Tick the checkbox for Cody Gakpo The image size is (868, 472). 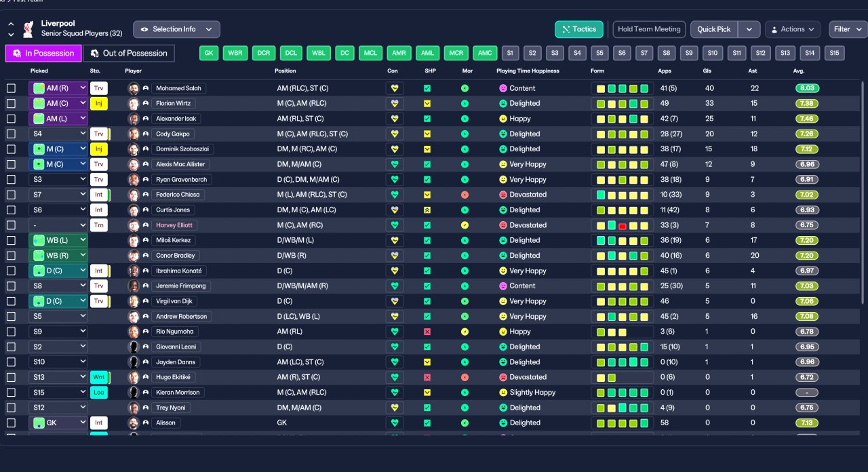[x=11, y=134]
